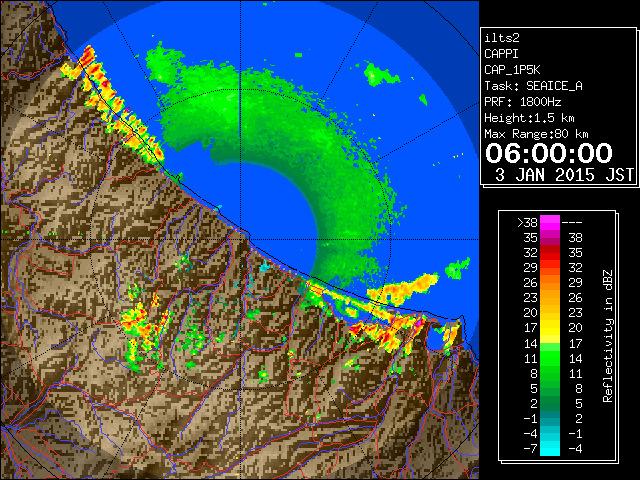Pick the orange-red 29–32 dBZ band

point(550,268)
